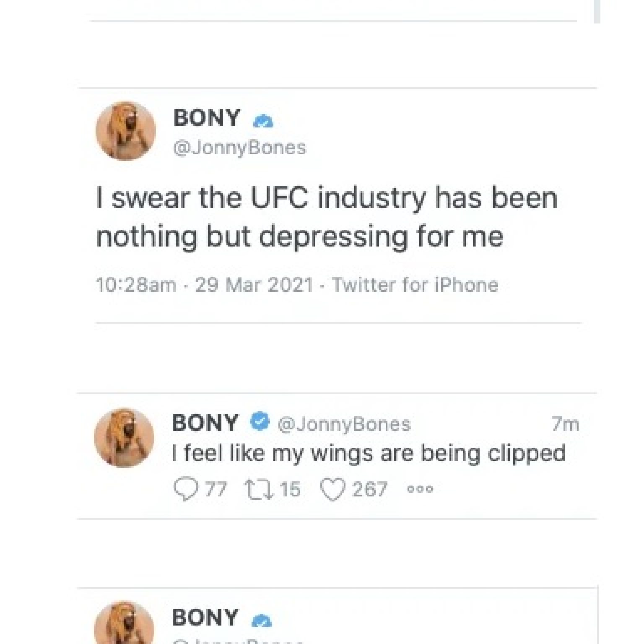Viewport: 644px width, 644px height.
Task: Click the 7m timestamp on tweet
Action: 565,425
